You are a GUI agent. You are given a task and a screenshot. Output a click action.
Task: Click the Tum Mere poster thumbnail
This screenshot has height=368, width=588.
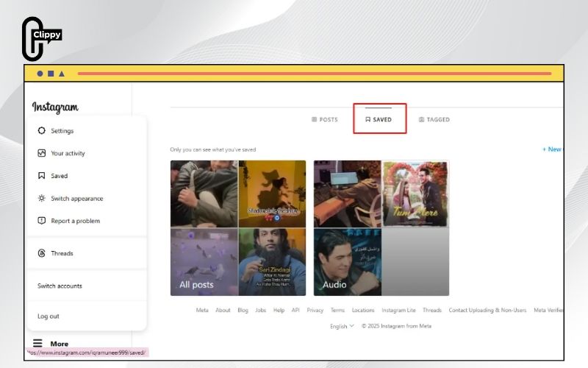pyautogui.click(x=415, y=194)
